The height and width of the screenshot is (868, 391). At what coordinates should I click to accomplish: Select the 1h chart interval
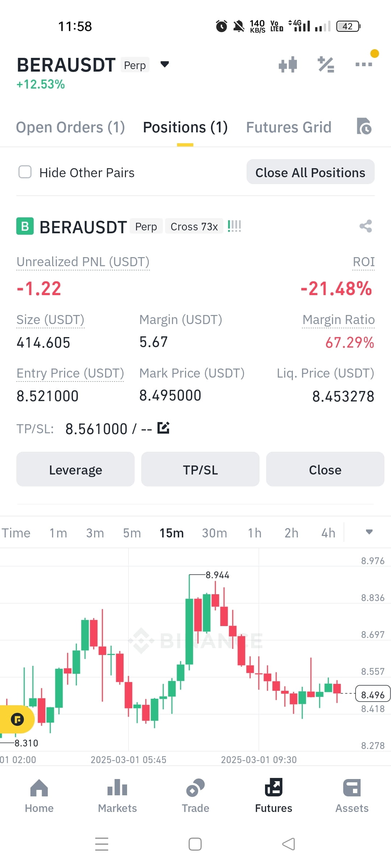tap(255, 533)
